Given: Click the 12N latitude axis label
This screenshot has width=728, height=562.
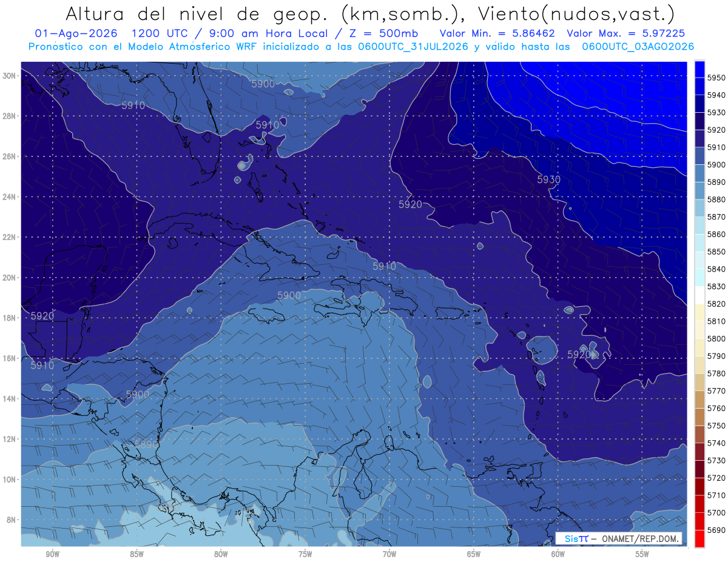Looking at the screenshot, I should tap(9, 439).
